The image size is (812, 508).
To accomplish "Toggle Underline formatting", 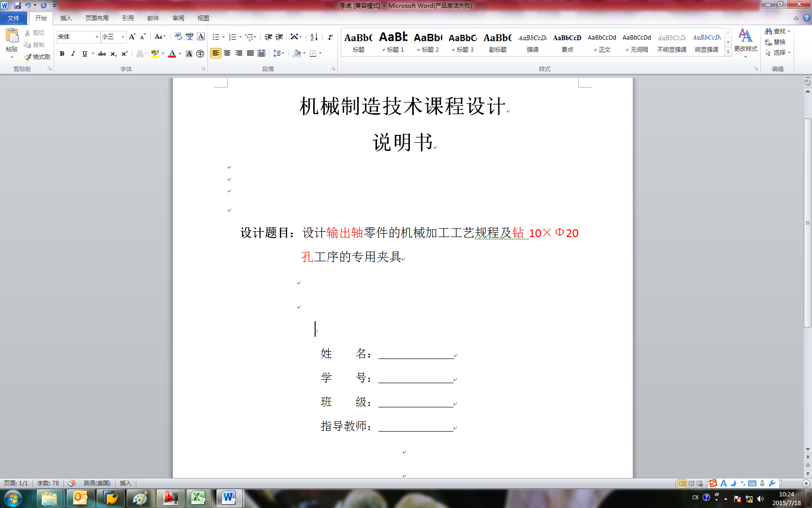I will point(85,54).
